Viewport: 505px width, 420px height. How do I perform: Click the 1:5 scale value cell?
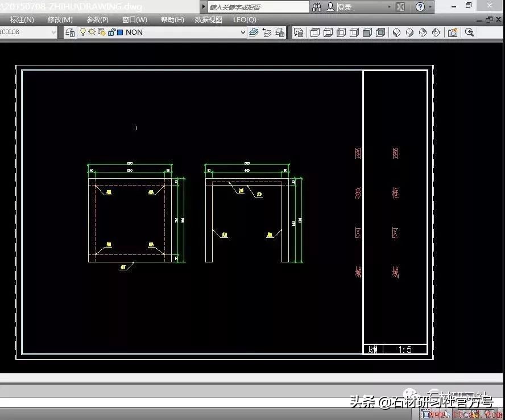coord(405,350)
